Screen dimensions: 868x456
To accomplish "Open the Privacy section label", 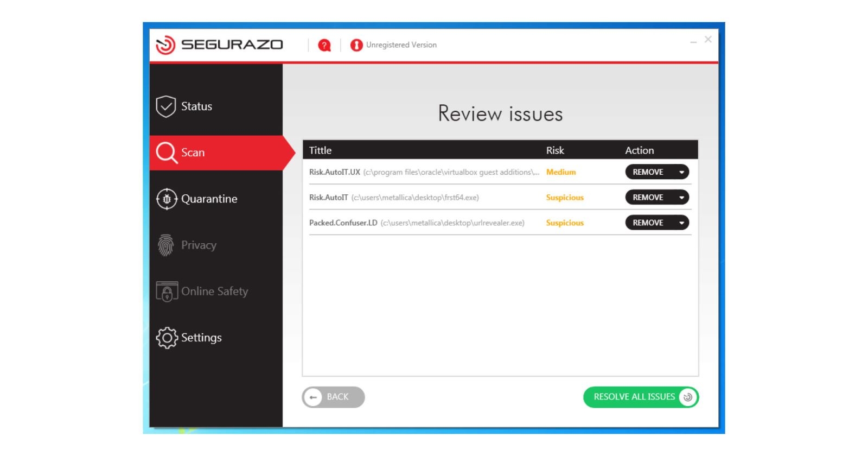I will pos(199,245).
